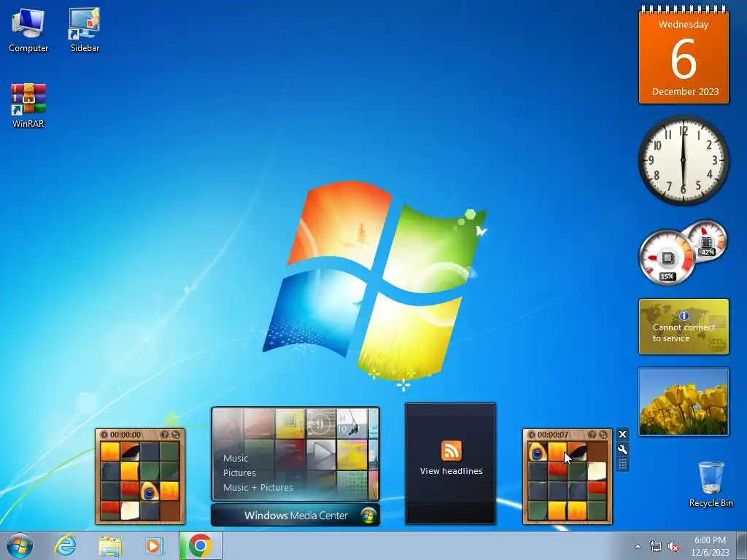Select the Computer desktop icon

pos(28,30)
